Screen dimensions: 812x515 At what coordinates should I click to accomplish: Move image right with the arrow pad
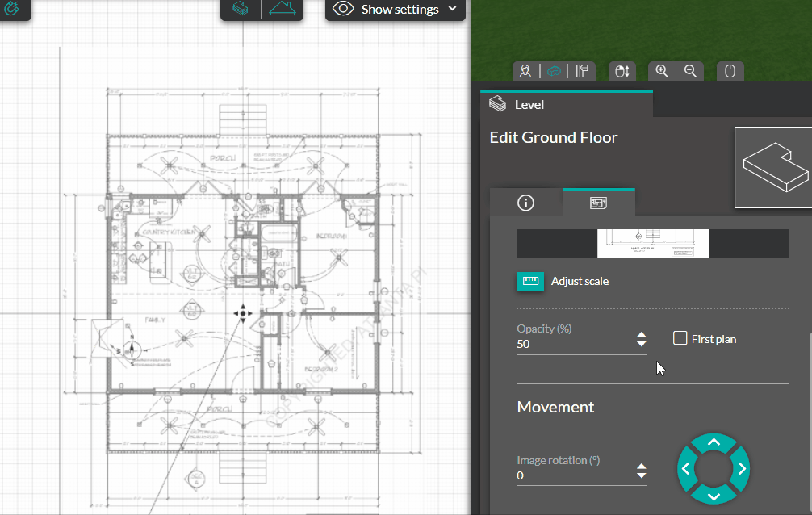[741, 468]
